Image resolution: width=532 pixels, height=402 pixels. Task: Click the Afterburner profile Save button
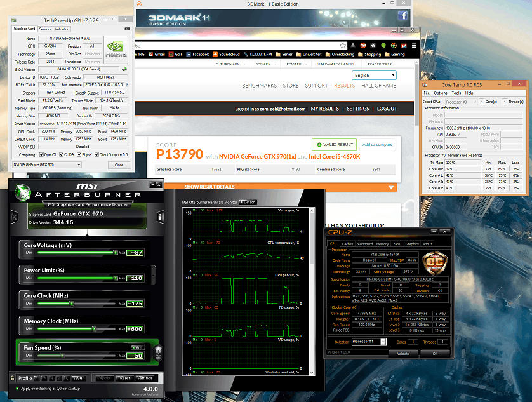(77, 379)
